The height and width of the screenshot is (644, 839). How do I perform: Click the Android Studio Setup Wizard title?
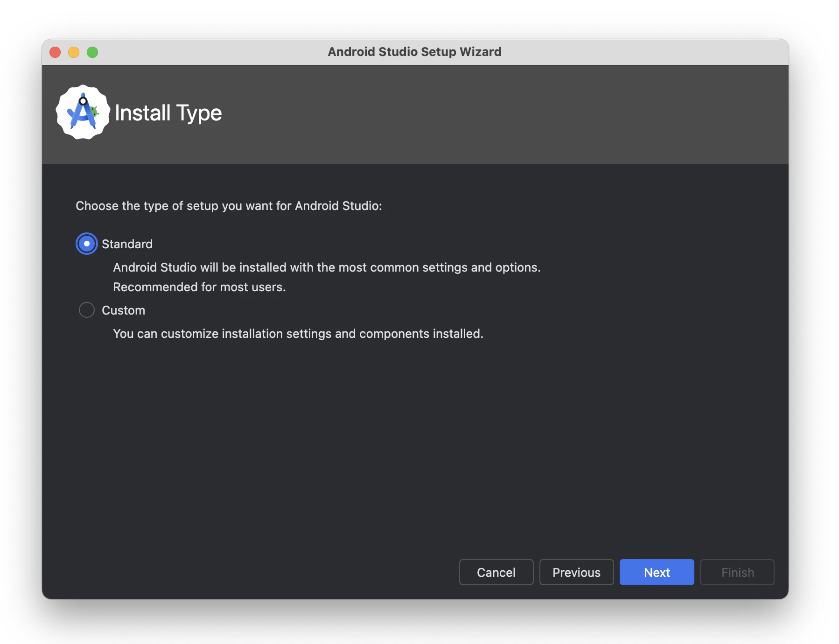pyautogui.click(x=414, y=52)
